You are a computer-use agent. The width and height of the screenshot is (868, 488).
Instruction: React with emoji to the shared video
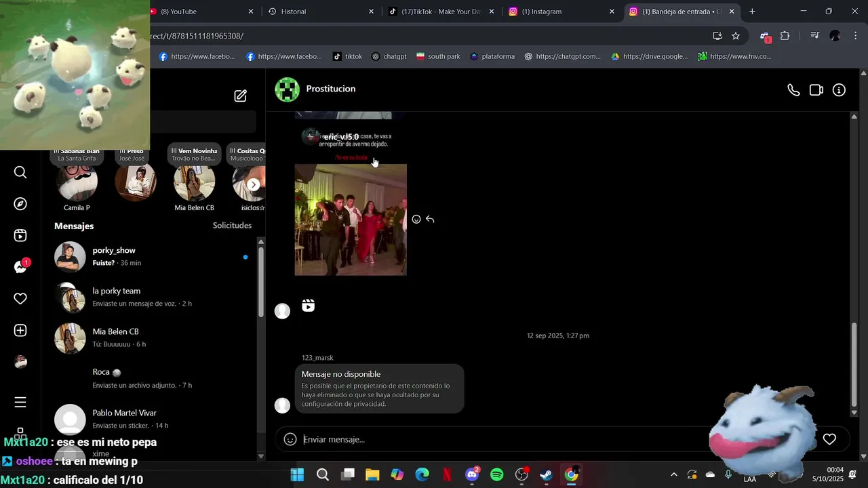click(416, 219)
